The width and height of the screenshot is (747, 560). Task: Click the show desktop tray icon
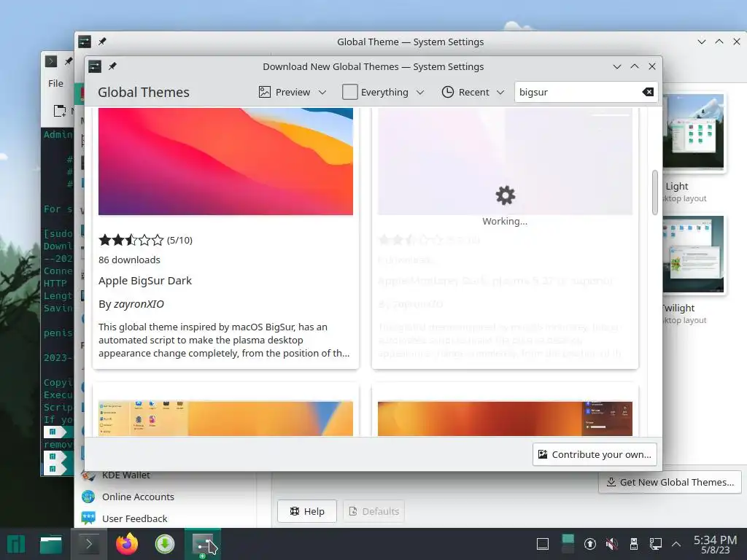(543, 544)
